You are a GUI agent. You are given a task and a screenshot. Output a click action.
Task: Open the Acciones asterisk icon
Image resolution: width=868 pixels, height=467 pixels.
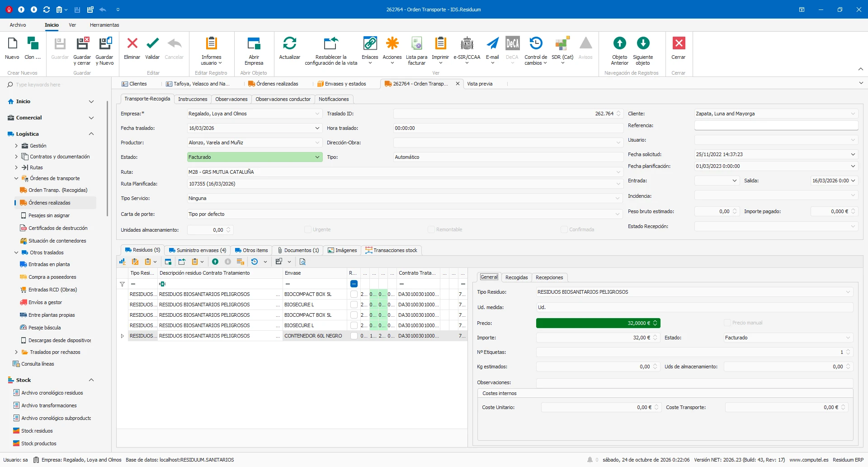392,43
